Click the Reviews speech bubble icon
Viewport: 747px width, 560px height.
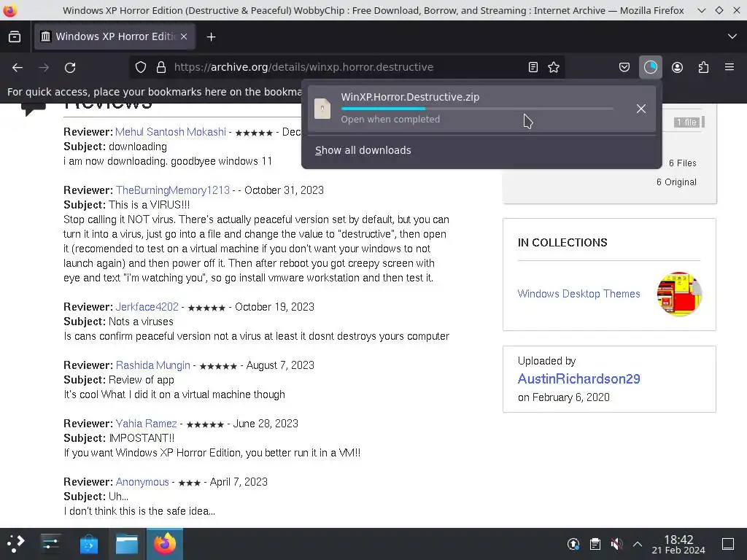pos(34,109)
